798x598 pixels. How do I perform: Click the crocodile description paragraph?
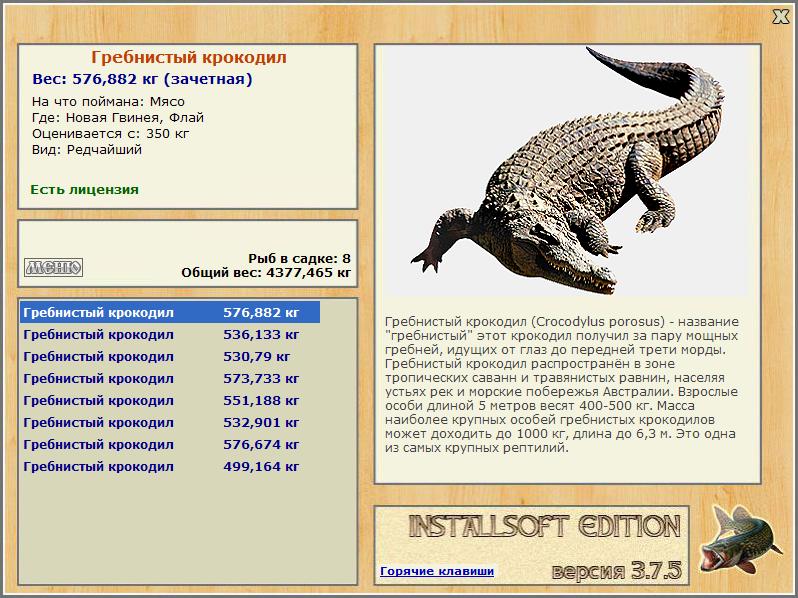(x=561, y=385)
